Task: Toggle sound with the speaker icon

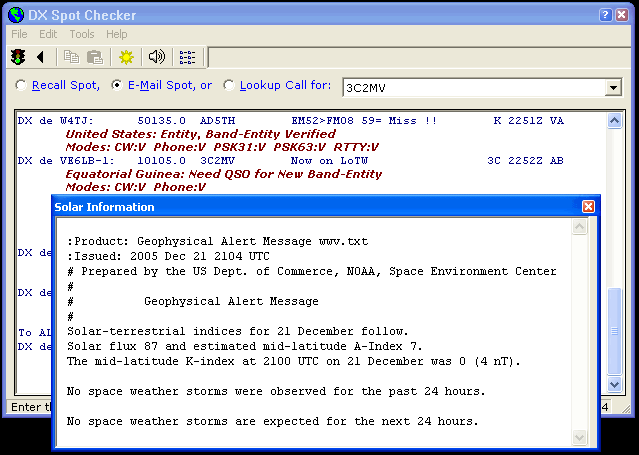Action: 157,57
